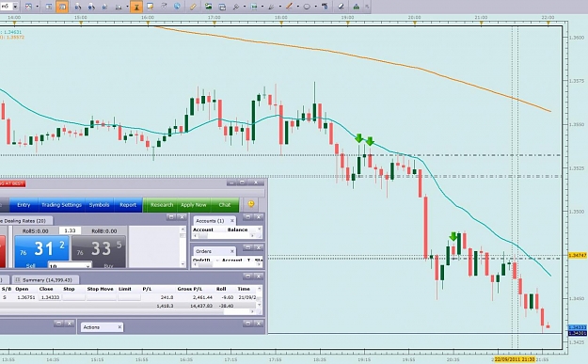Click the paint roller format icon

325,7
